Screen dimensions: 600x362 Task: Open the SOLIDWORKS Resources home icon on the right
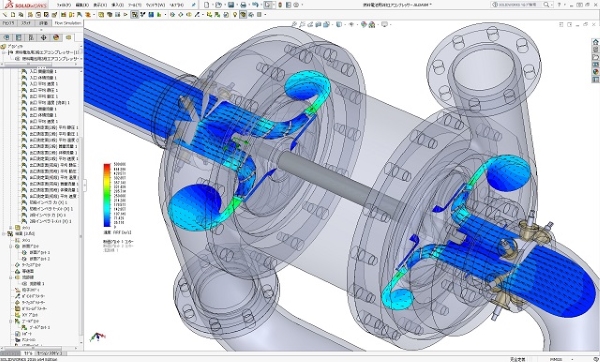click(595, 42)
